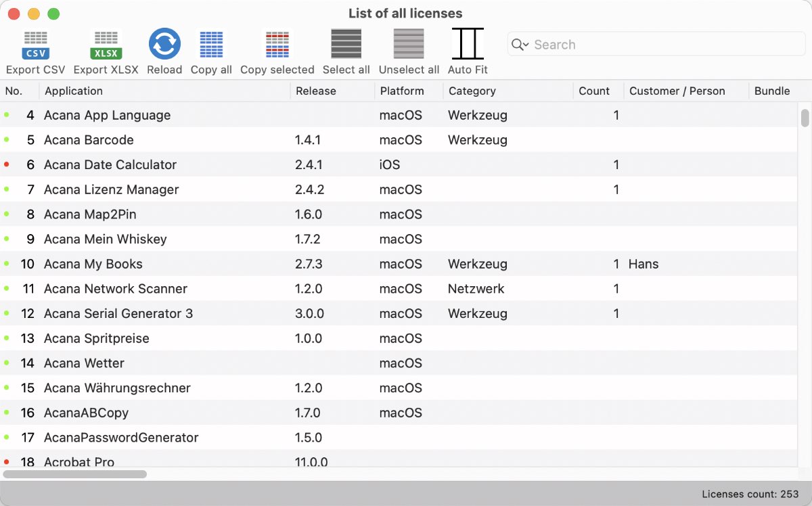Click the red status dot for Acana Date Calculator
The width and height of the screenshot is (812, 506).
(7, 164)
